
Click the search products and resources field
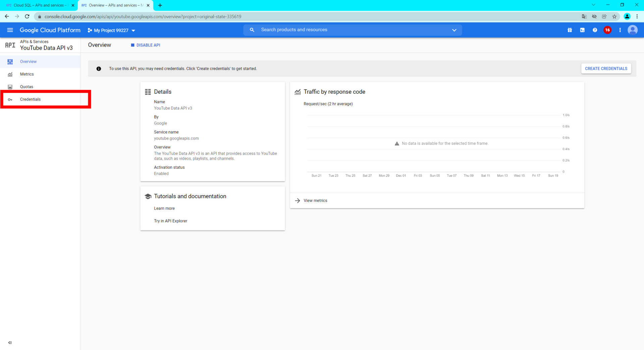(352, 30)
